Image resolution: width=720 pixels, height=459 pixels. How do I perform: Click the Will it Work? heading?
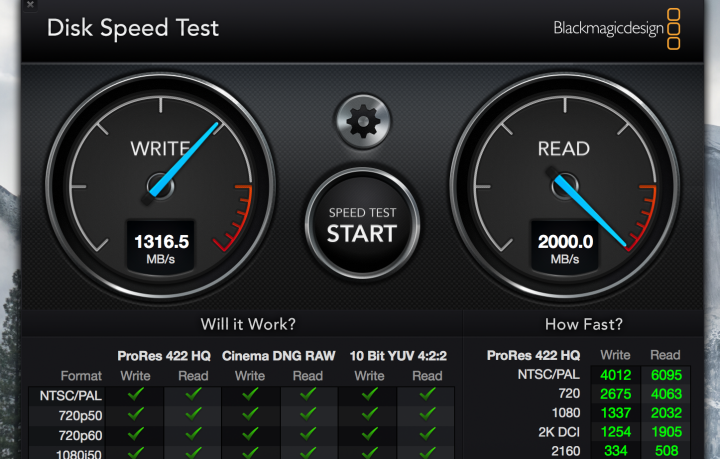point(248,325)
